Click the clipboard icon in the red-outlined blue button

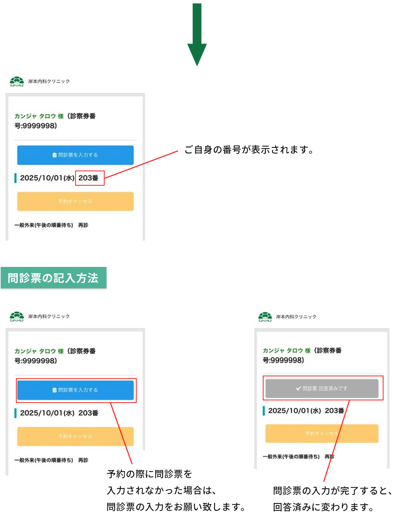click(54, 390)
